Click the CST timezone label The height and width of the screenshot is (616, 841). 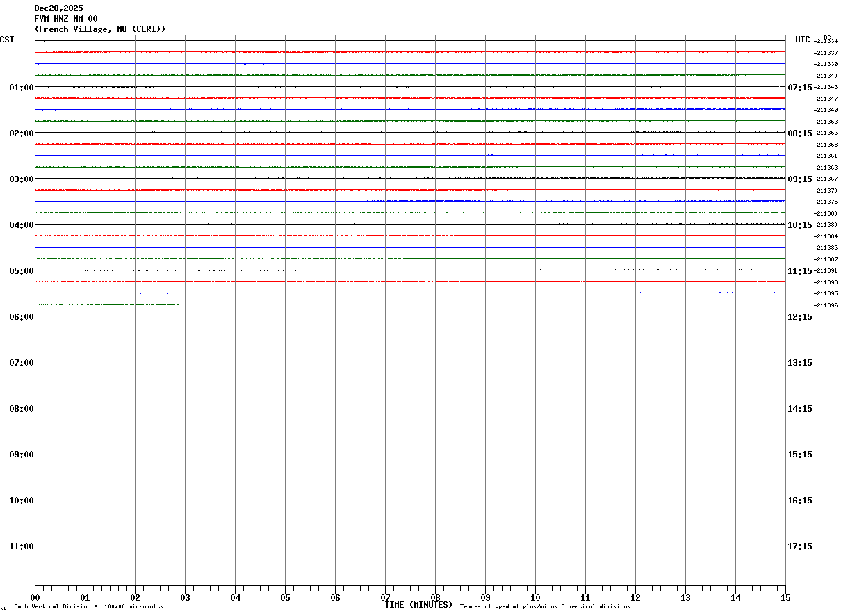click(7, 40)
